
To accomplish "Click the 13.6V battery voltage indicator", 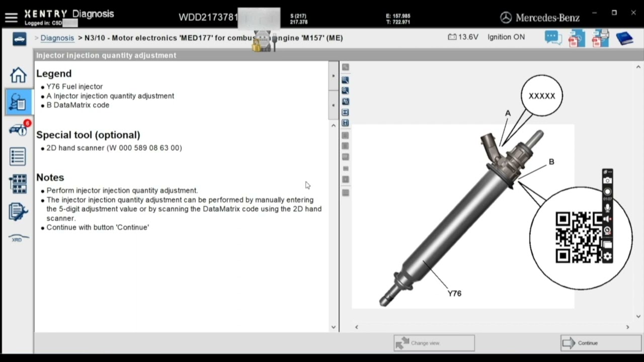I will point(463,37).
